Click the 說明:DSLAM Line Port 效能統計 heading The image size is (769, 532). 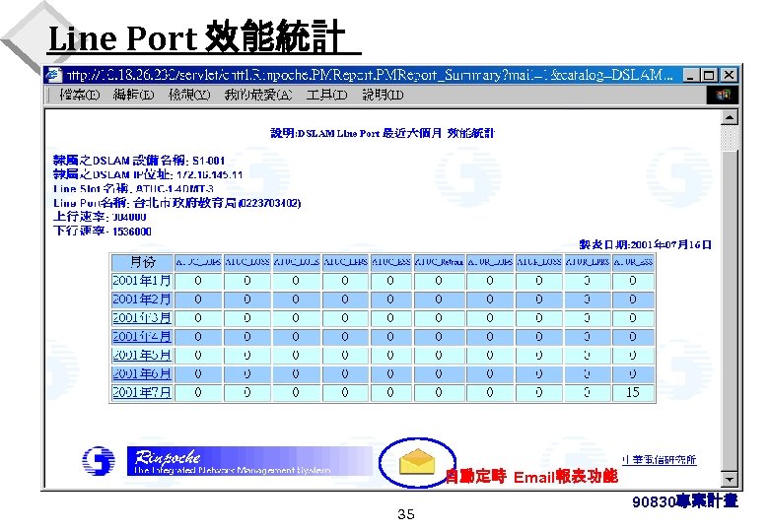pos(384,133)
